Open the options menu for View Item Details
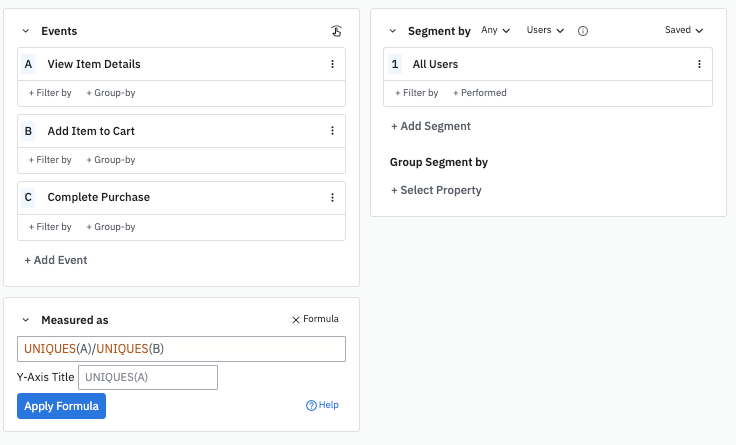Image resolution: width=736 pixels, height=445 pixels. [332, 64]
